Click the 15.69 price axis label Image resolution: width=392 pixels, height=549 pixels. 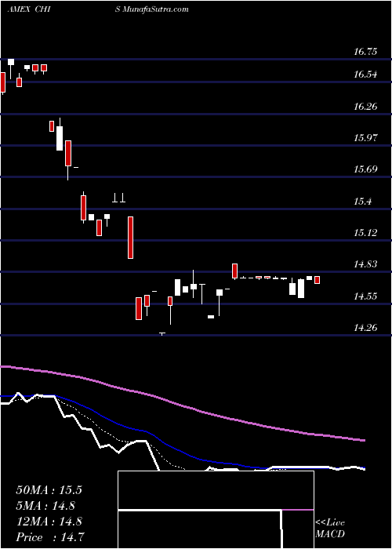tap(365, 169)
